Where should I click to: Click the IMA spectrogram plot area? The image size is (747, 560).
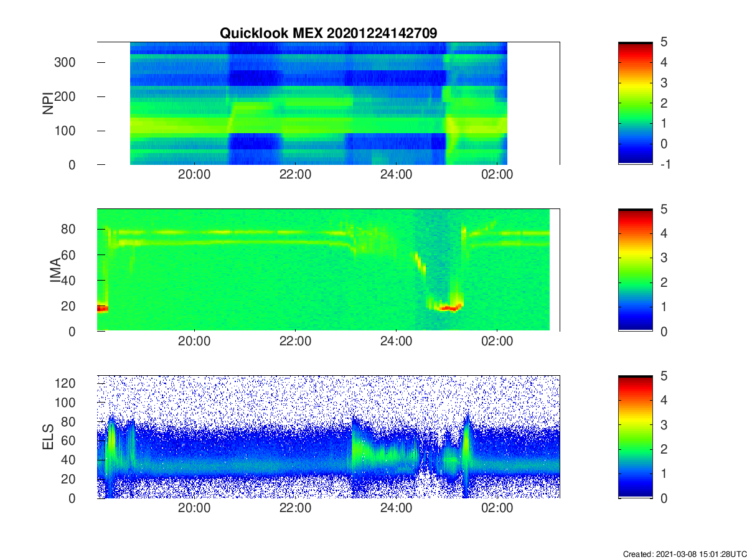pos(328,270)
